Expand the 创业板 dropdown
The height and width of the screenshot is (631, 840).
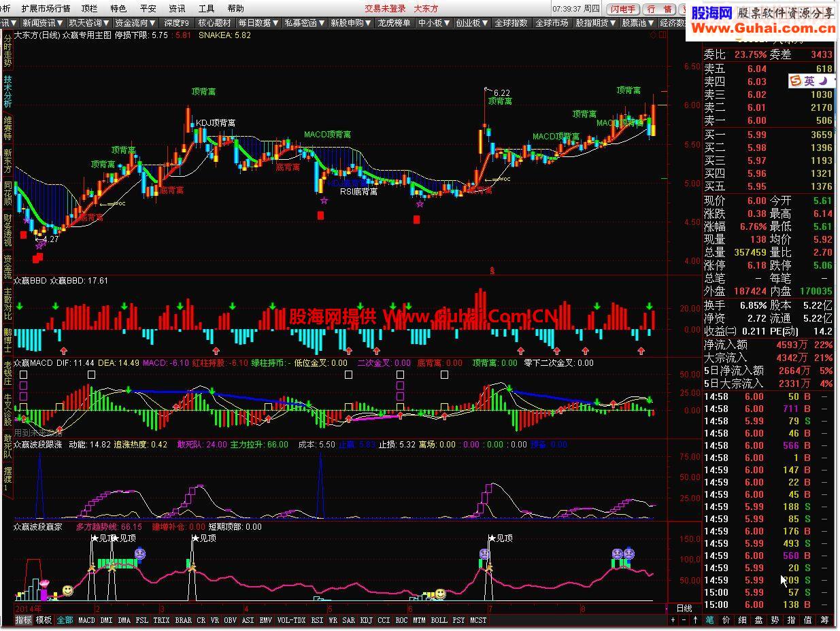click(472, 23)
